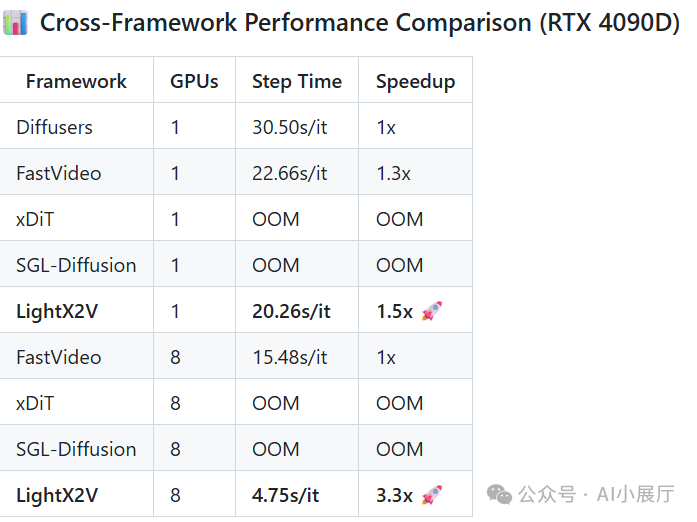Screen dimensions: 697x522
Task: Click the 22.66s/it step time value
Action: (290, 173)
